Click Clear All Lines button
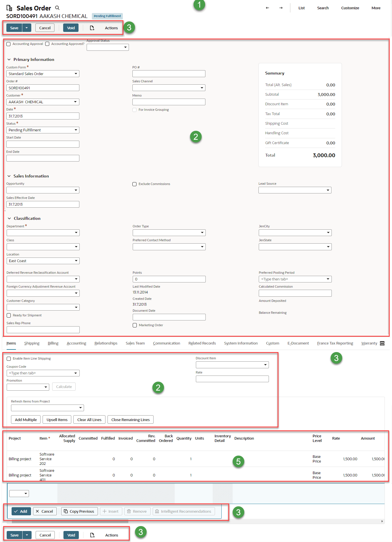Viewport: 392px width, 542px height. tap(90, 420)
